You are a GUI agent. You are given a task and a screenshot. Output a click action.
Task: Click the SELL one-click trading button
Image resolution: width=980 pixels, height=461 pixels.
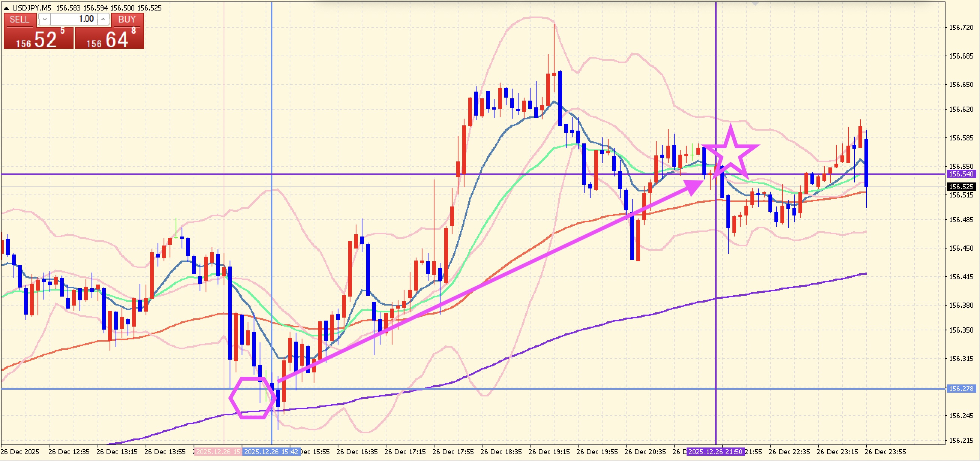point(20,20)
